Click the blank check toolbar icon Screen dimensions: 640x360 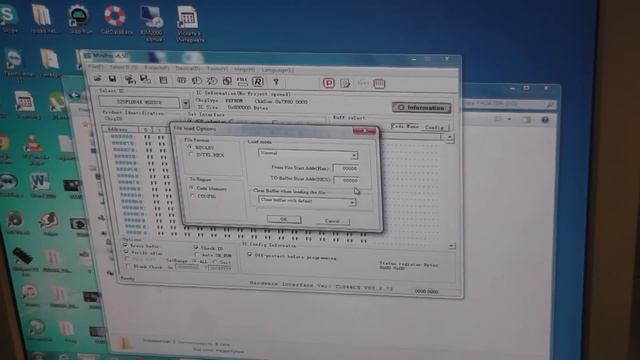[x=182, y=80]
